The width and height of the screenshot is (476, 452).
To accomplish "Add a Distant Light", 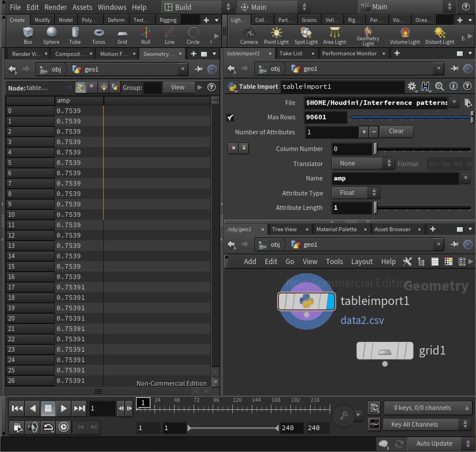I will click(x=440, y=36).
